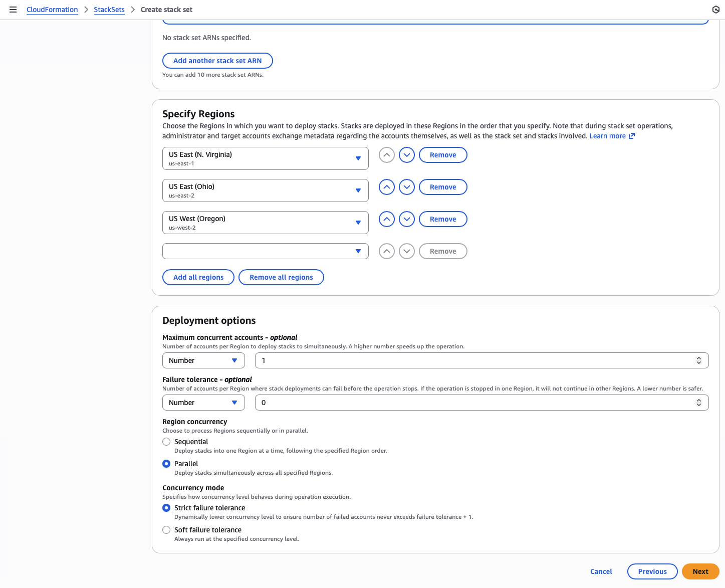Screen dimensions: 725x588
Task: Choose Strict failure tolerance mode
Action: pyautogui.click(x=166, y=508)
